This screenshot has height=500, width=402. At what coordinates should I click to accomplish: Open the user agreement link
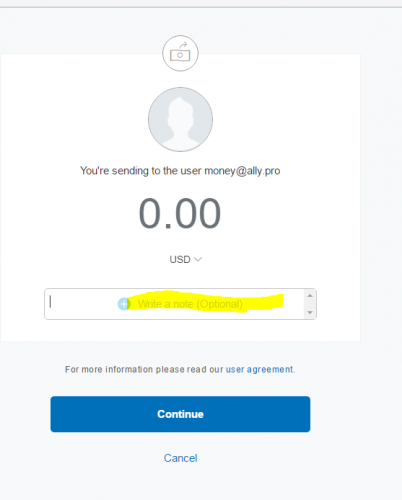(260, 369)
